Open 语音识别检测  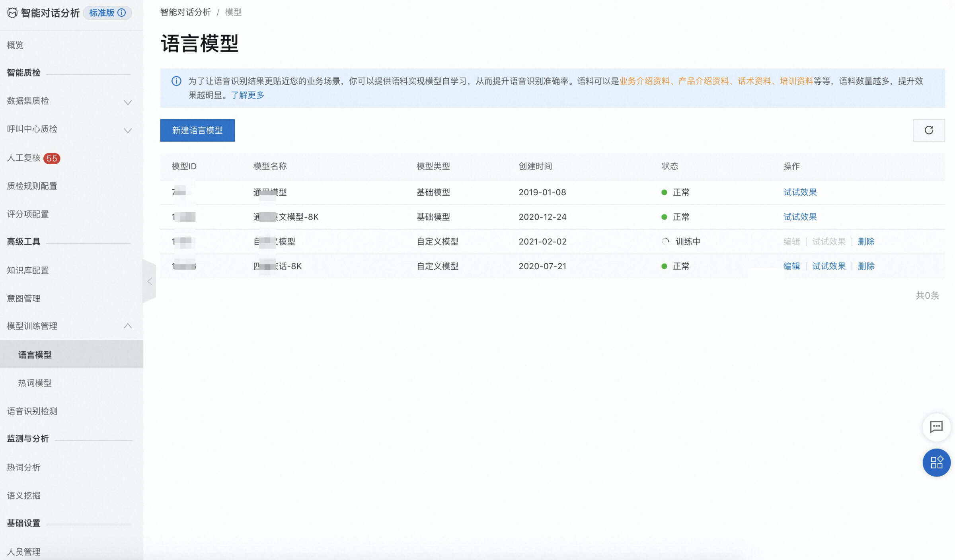pos(32,411)
